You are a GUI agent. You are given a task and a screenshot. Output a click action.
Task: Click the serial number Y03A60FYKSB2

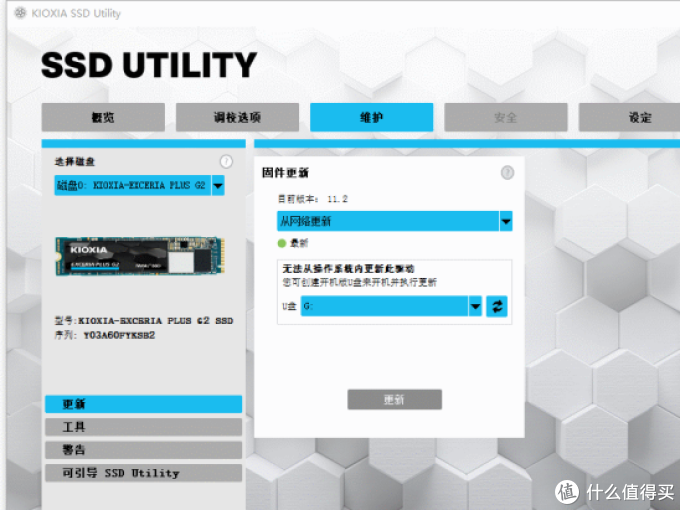[119, 335]
